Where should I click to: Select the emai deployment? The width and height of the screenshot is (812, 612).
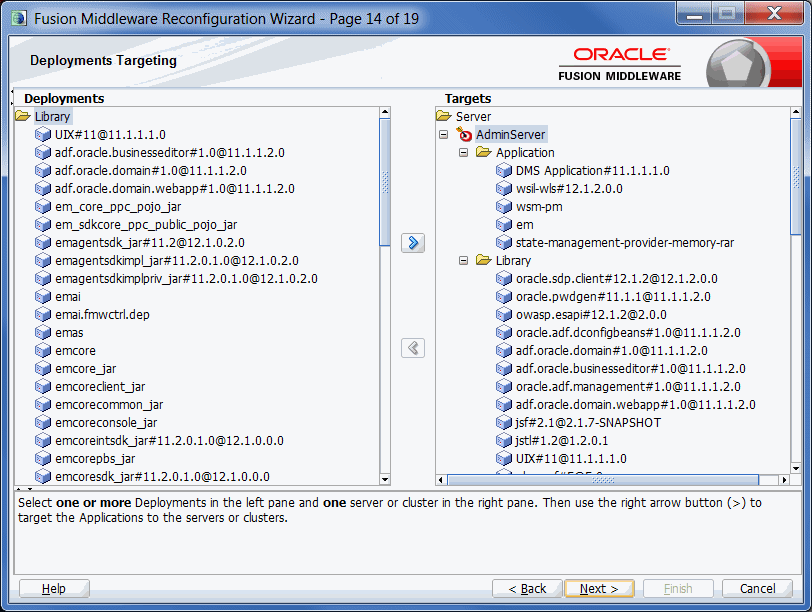[x=68, y=297]
